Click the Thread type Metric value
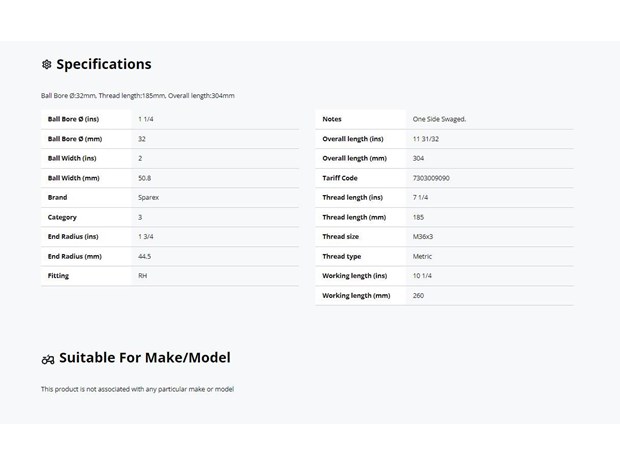Image resolution: width=620 pixels, height=465 pixels. tap(422, 256)
